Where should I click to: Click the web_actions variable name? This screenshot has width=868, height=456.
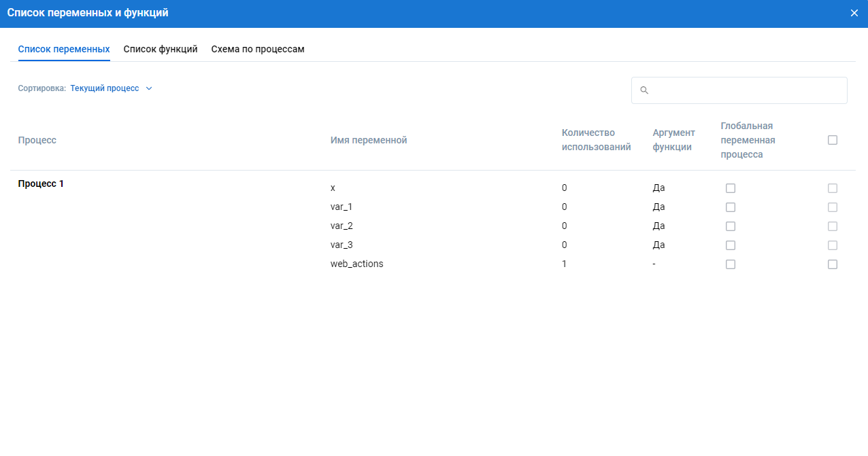(356, 264)
